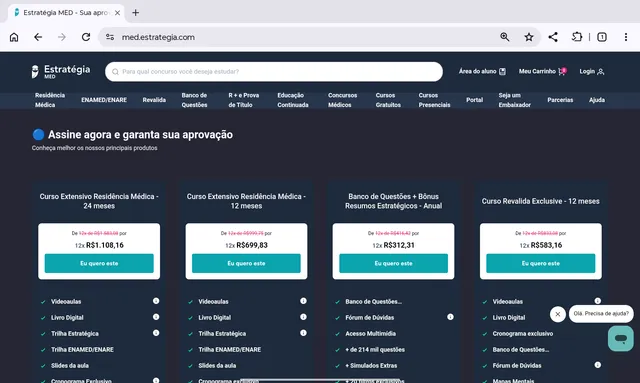Click 'Acesso Multimídia' feature text

[x=371, y=334]
